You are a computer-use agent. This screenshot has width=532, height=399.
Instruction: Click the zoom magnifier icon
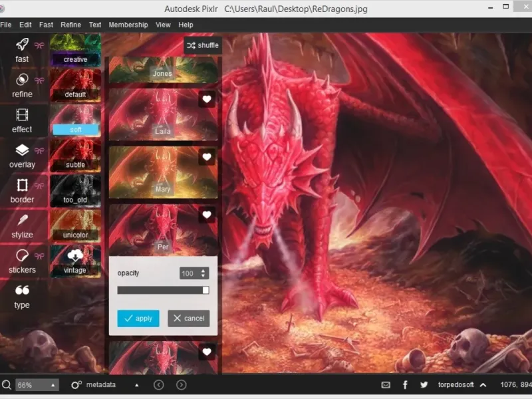point(7,385)
